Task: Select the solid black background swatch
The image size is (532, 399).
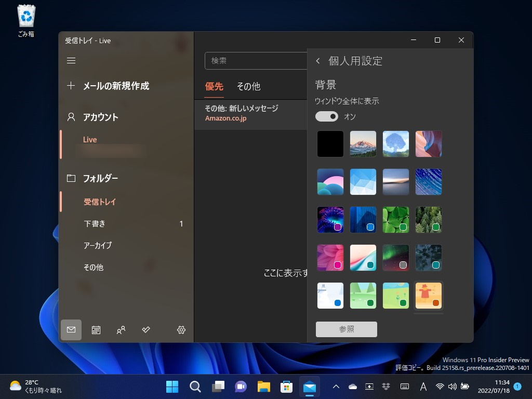Action: click(330, 144)
